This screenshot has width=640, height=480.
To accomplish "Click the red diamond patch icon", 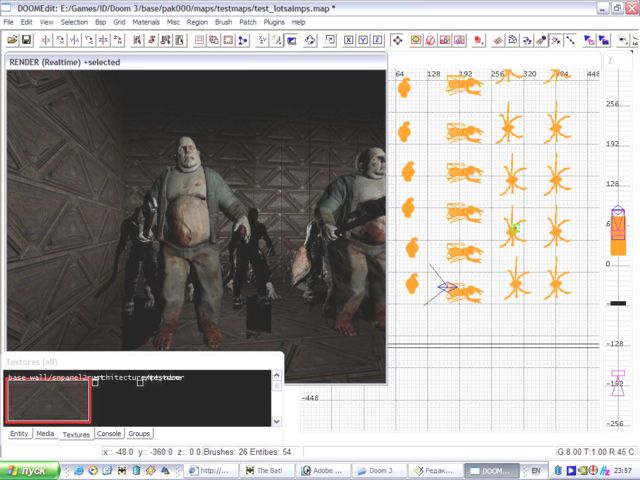I will tap(498, 40).
